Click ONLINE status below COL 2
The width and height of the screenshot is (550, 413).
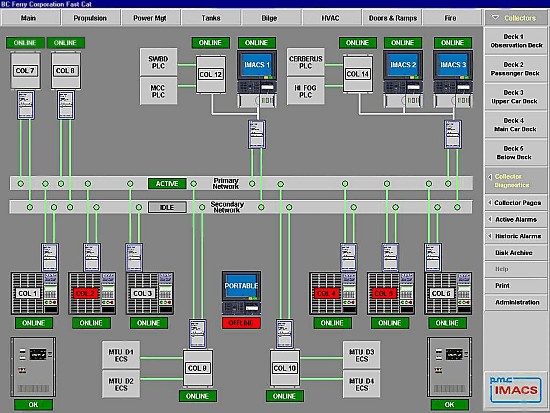[x=91, y=323]
